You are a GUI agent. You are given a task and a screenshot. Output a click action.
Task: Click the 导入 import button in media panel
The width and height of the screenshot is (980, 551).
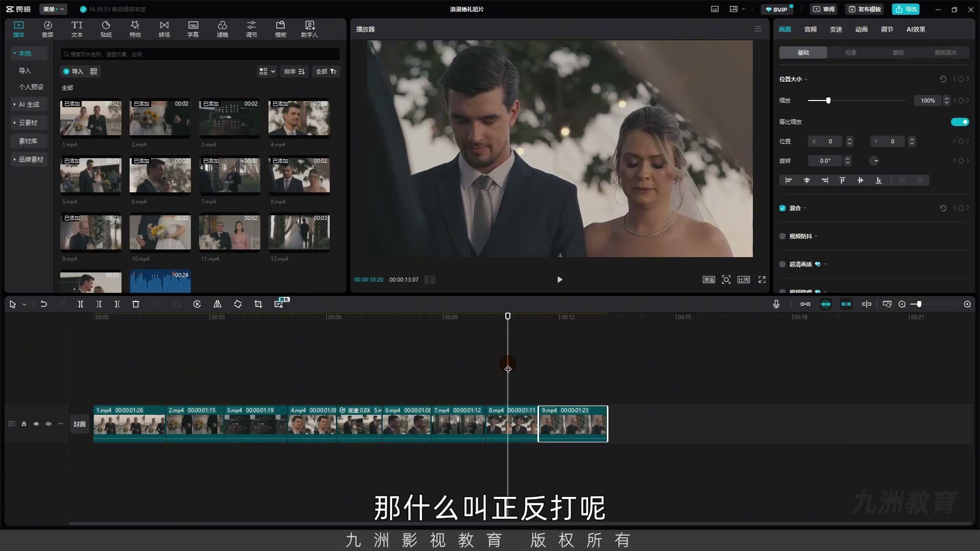(73, 71)
